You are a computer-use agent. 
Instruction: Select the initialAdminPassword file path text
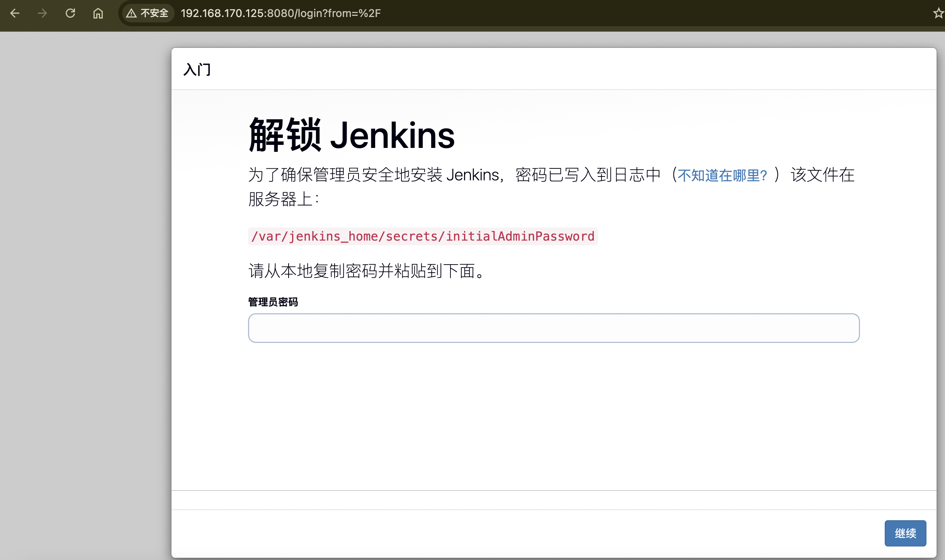tap(423, 236)
